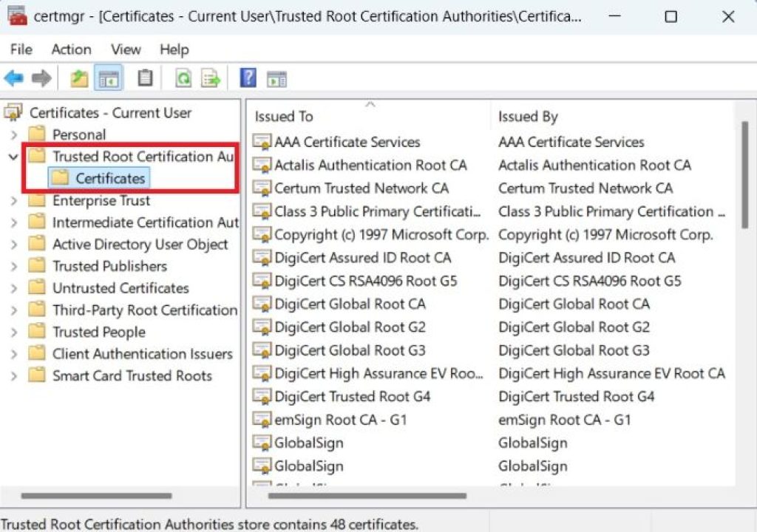Click the Trusted People folder icon
This screenshot has width=757, height=532.
pos(37,331)
